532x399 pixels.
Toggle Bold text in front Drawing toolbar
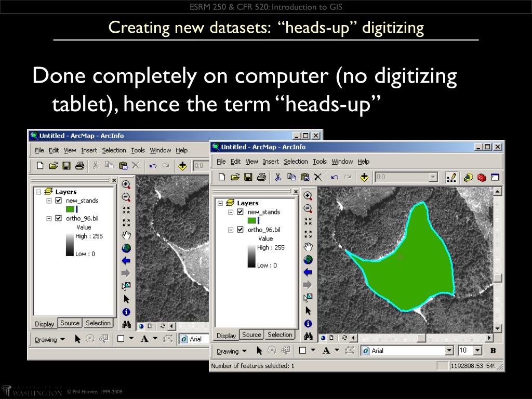(493, 351)
